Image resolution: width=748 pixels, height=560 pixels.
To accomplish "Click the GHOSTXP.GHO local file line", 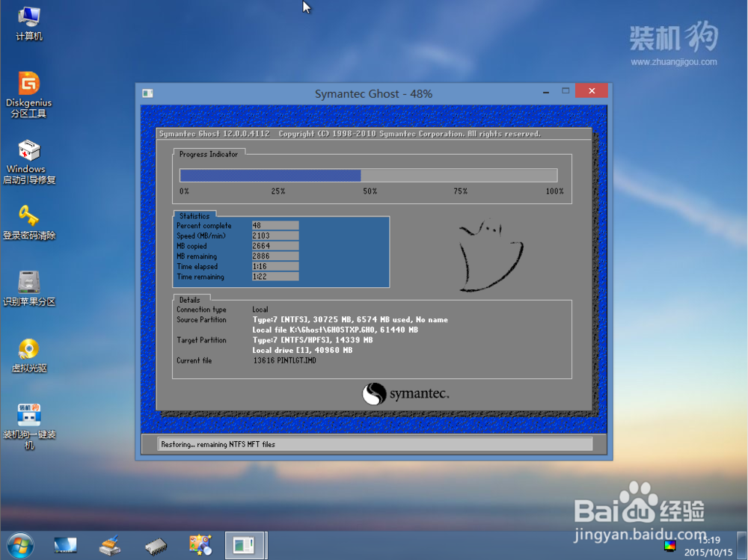I will [335, 330].
